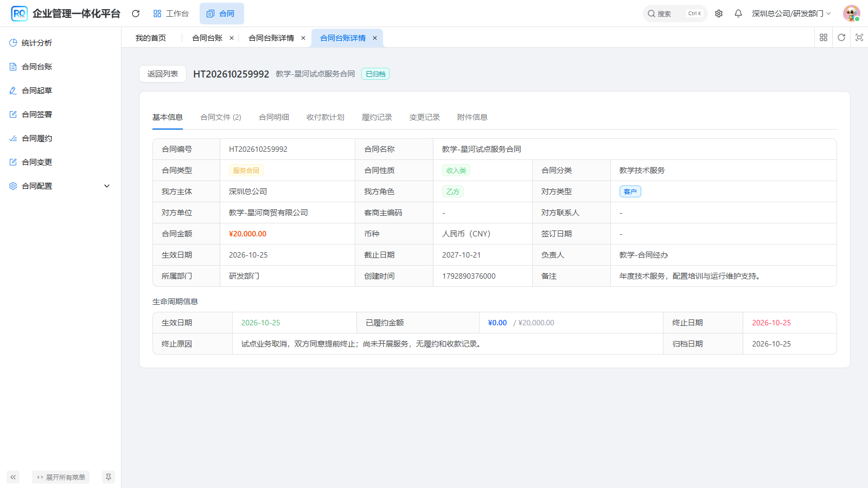Open the tab grid layout icon
Viewport: 868px width, 488px height.
pos(824,37)
